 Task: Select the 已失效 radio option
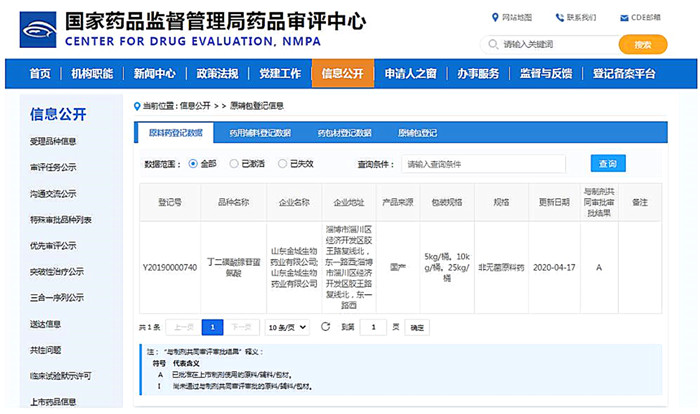point(282,163)
